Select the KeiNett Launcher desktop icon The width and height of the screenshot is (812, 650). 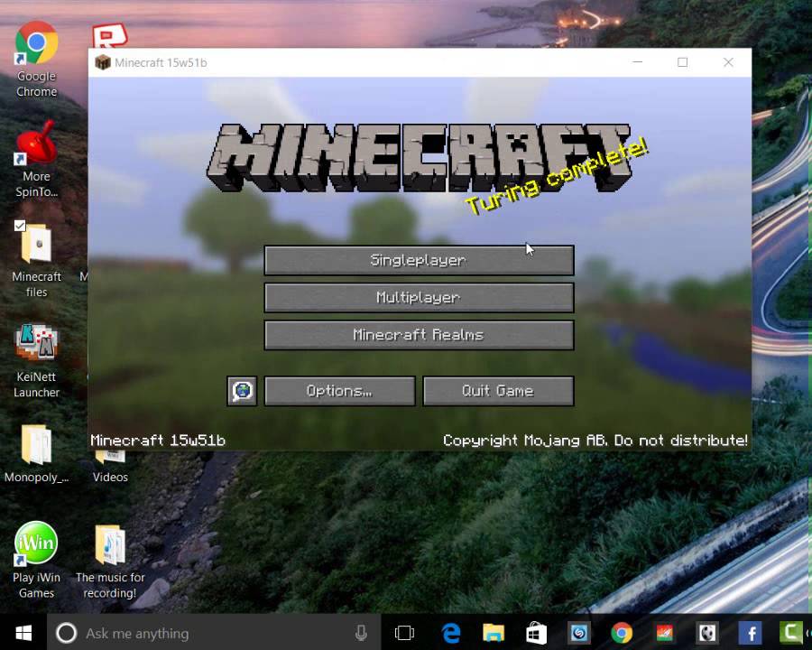[36, 359]
